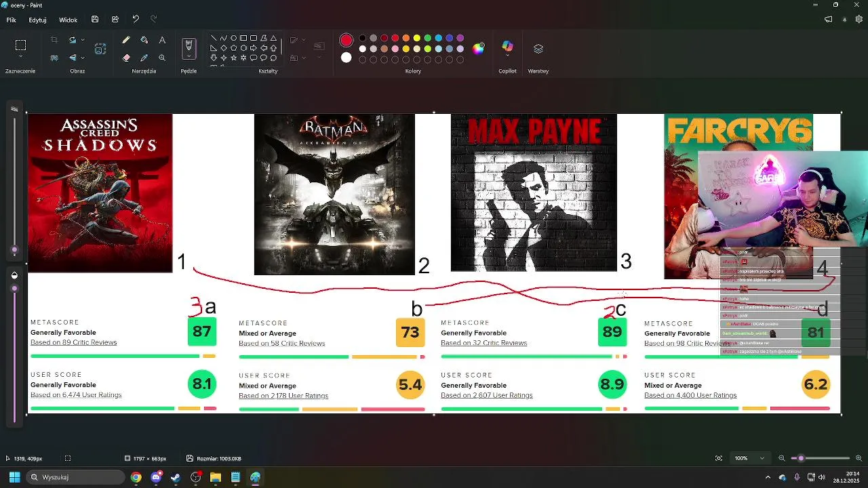Click the fit to window icon

719,458
